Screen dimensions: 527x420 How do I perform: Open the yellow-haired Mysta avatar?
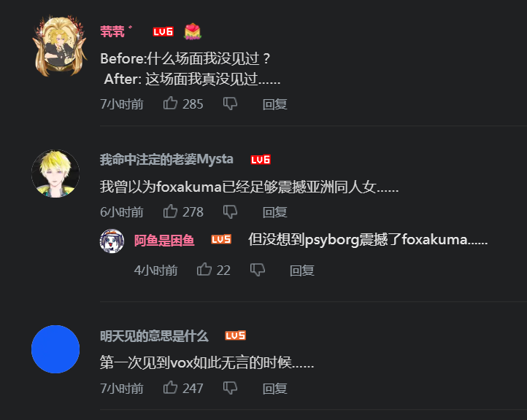(x=55, y=174)
